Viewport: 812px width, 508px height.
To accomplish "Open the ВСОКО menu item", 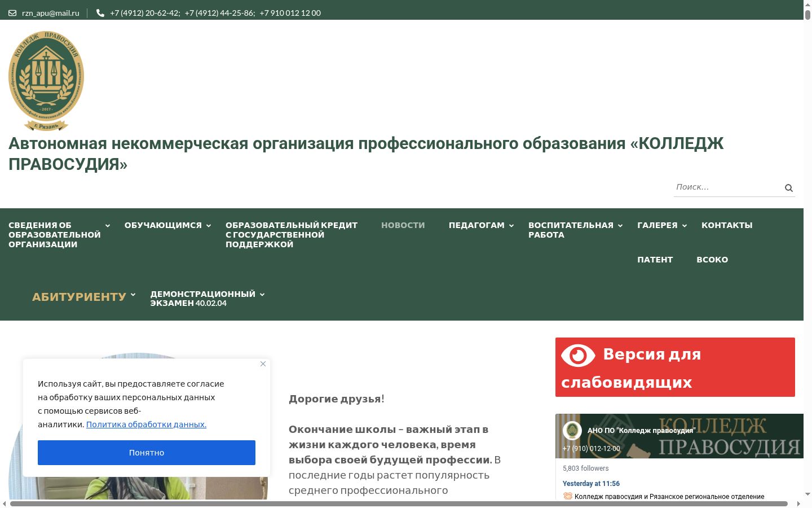I will coord(712,260).
